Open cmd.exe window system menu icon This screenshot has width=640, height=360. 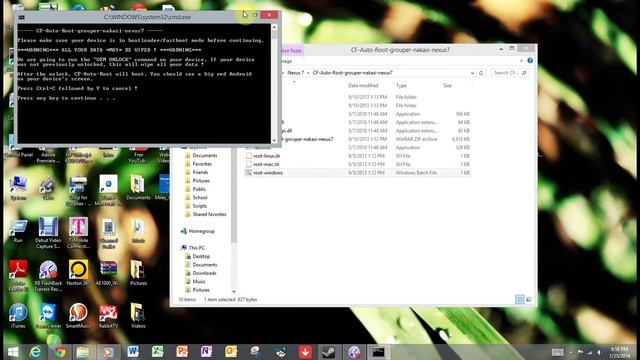pos(21,17)
